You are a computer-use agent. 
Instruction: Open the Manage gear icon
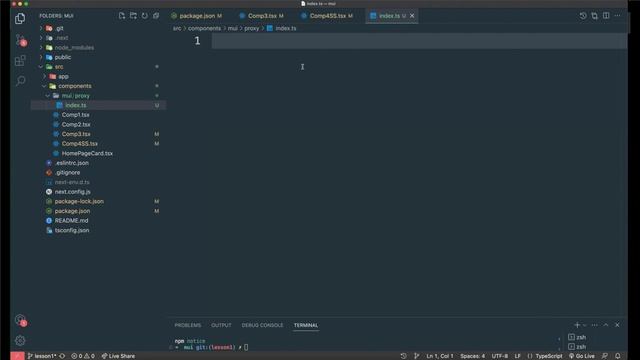20,340
